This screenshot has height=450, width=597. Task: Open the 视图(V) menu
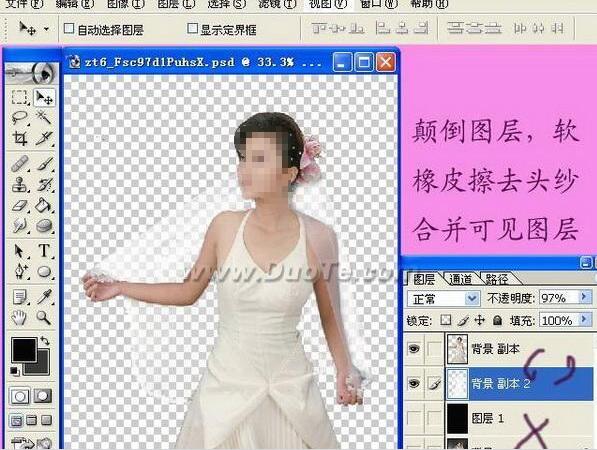328,5
